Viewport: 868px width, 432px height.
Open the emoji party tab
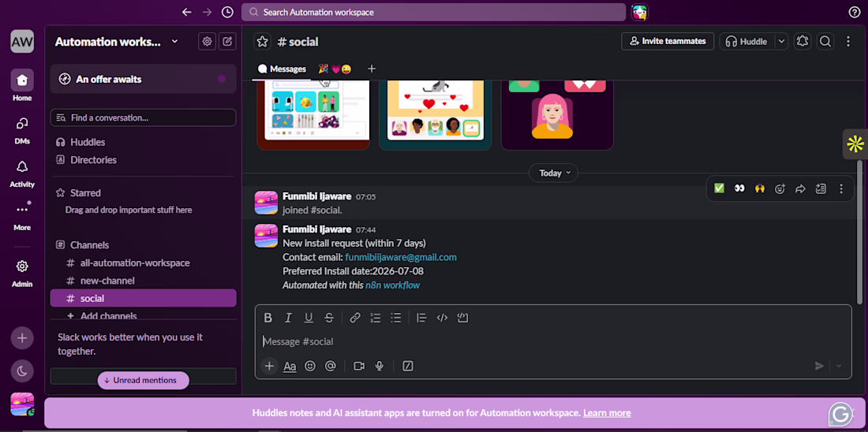tap(335, 69)
